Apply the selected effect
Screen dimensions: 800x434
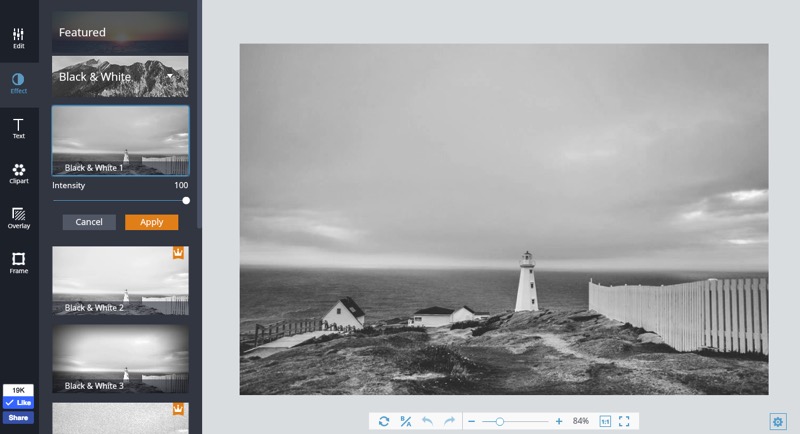click(151, 222)
